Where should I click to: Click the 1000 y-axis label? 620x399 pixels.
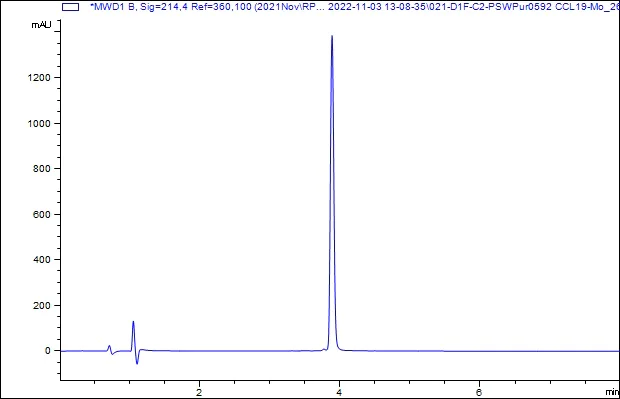tap(39, 124)
